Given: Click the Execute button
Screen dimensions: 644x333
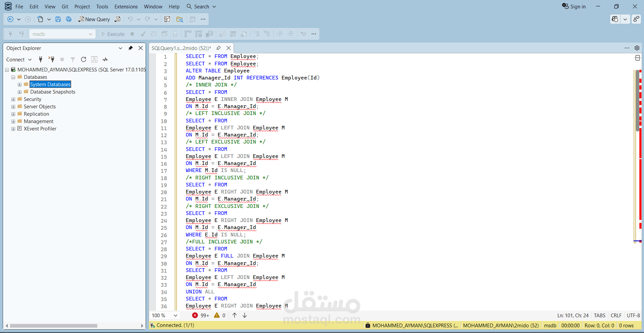Looking at the screenshot, I should [113, 34].
